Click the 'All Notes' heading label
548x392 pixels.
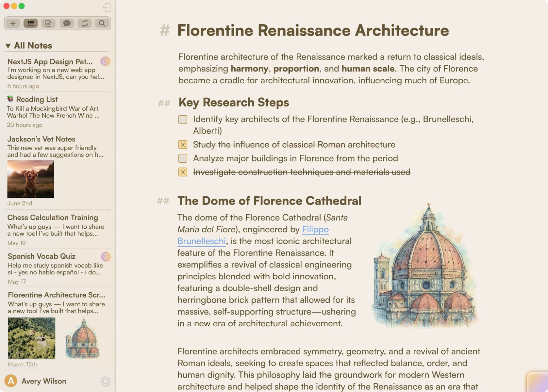coord(33,45)
